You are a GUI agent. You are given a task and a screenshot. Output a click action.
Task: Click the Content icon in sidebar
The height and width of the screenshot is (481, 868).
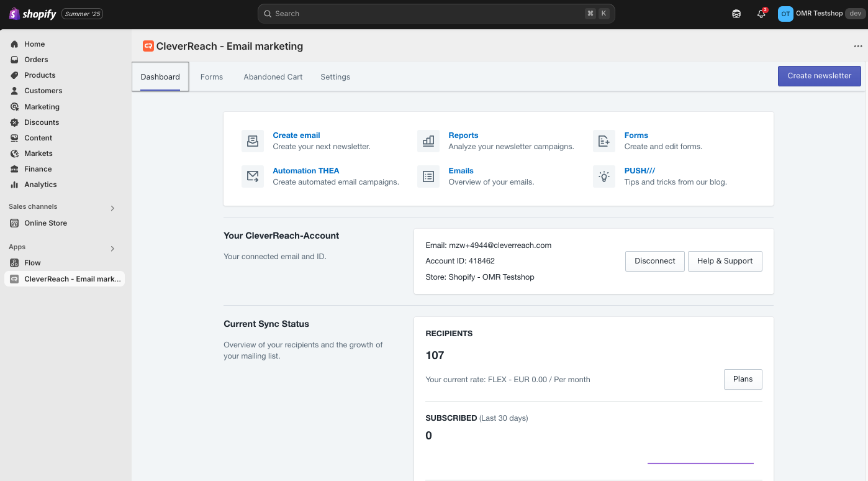[14, 138]
